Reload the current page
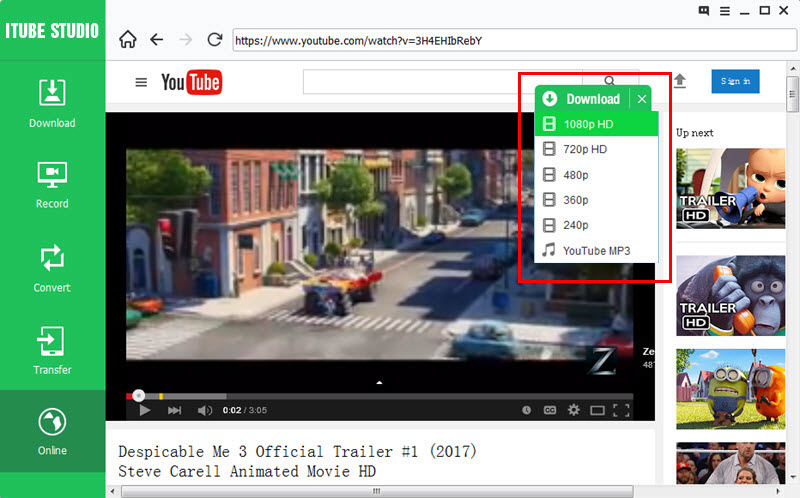Screen dimensions: 800x498 pyautogui.click(x=215, y=39)
